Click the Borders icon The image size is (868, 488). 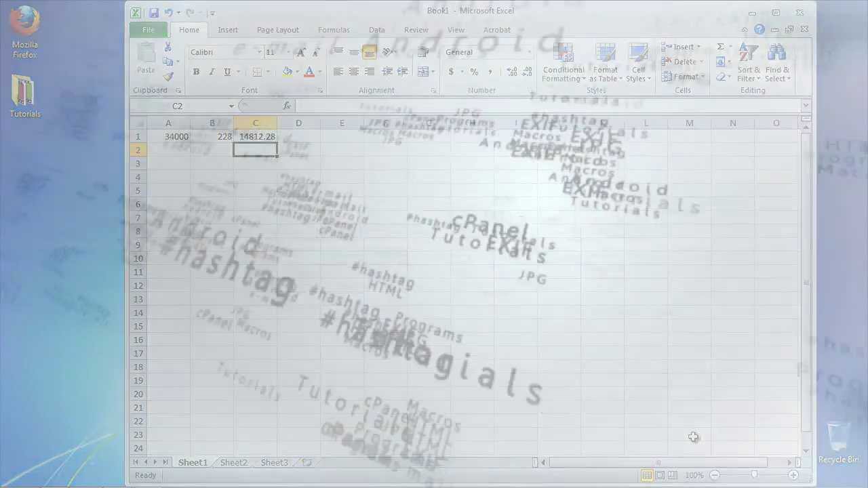[258, 71]
